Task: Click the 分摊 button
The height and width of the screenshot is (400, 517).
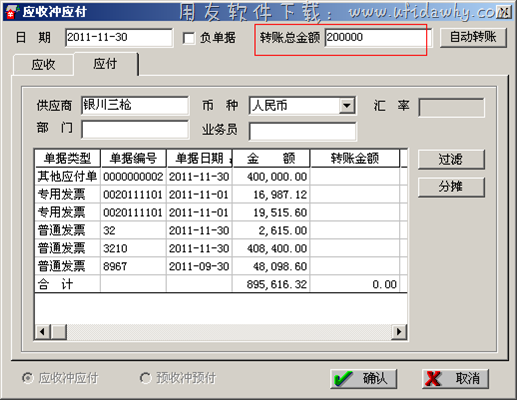Action: (451, 187)
